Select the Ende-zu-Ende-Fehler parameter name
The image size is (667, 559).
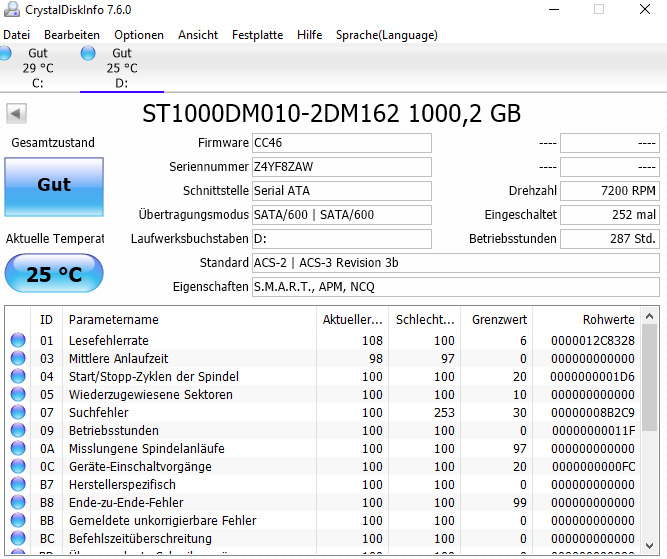tap(126, 502)
